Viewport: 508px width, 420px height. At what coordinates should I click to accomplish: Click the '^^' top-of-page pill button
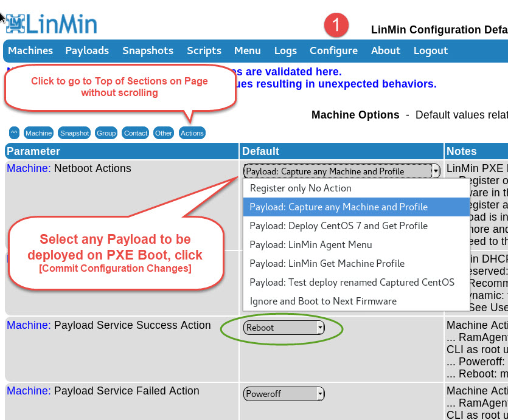click(x=14, y=133)
